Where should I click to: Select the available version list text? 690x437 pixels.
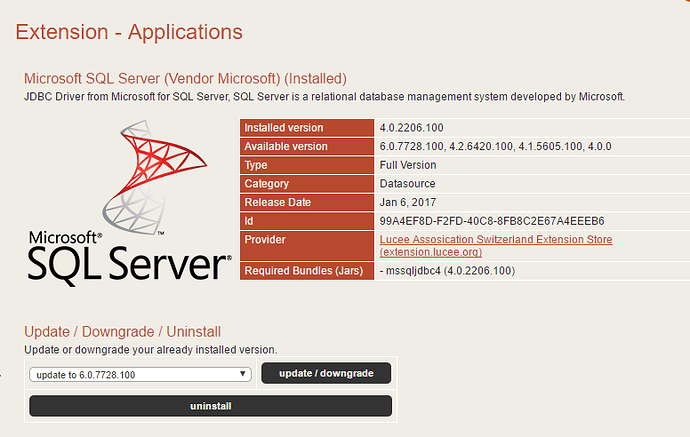tap(495, 146)
